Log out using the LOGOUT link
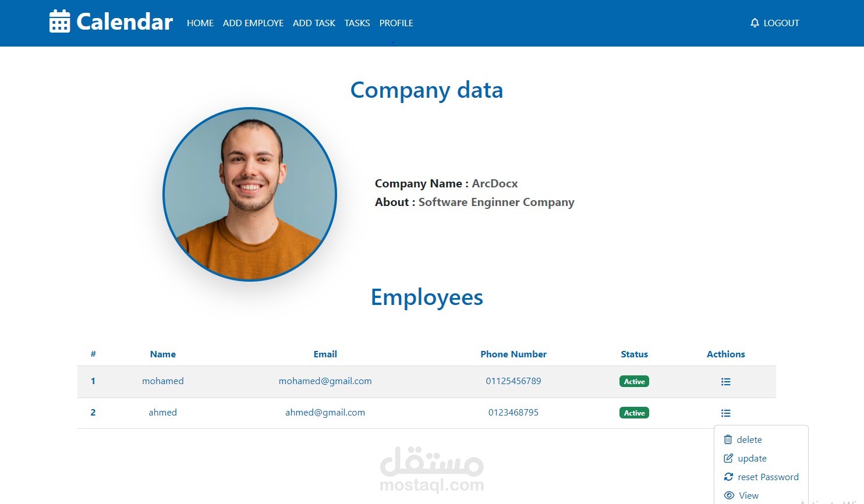 coord(781,23)
